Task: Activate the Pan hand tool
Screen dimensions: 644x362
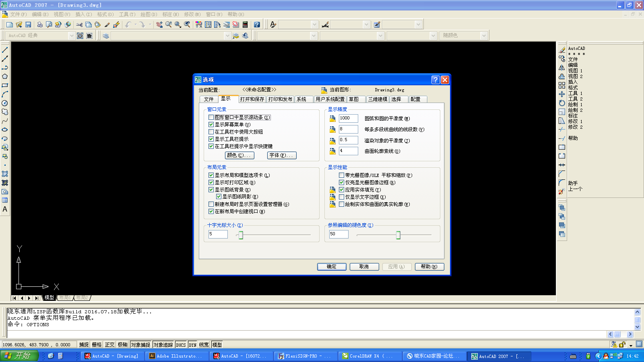Action: (159, 25)
